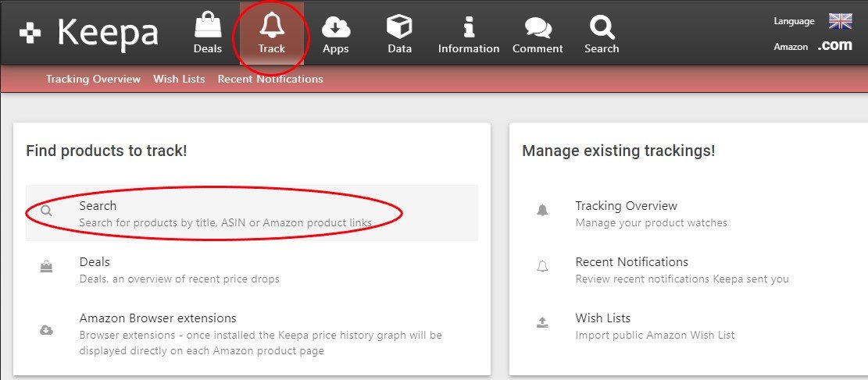The image size is (868, 380).
Task: Go to Recent Notifications subtab
Action: 270,79
